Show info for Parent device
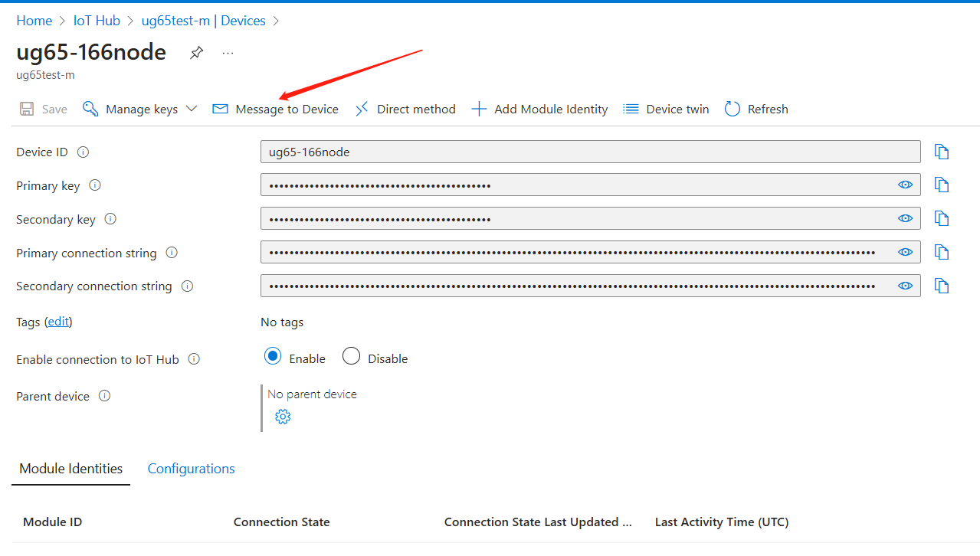980x556 pixels. (x=104, y=396)
